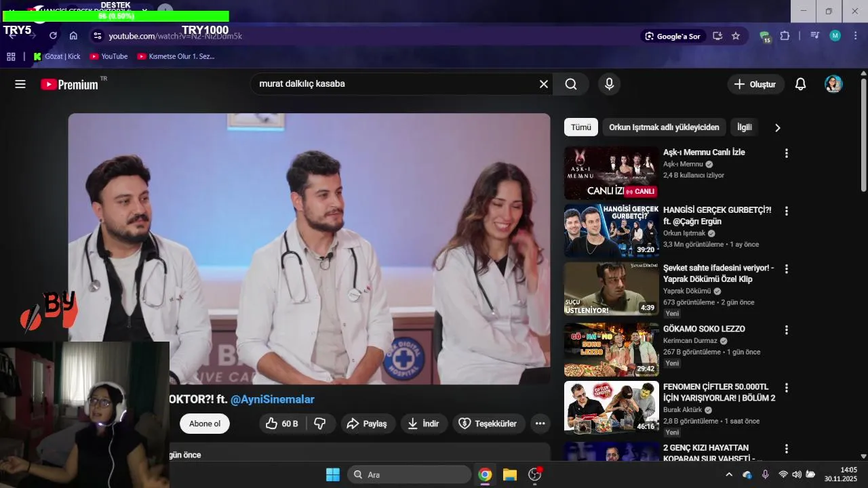Visit the Kerimcan Durmaz channel name
The height and width of the screenshot is (488, 868).
690,341
